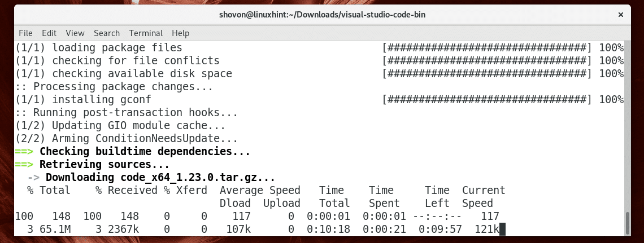The image size is (644, 243).
Task: Open the File menu
Action: coord(26,33)
